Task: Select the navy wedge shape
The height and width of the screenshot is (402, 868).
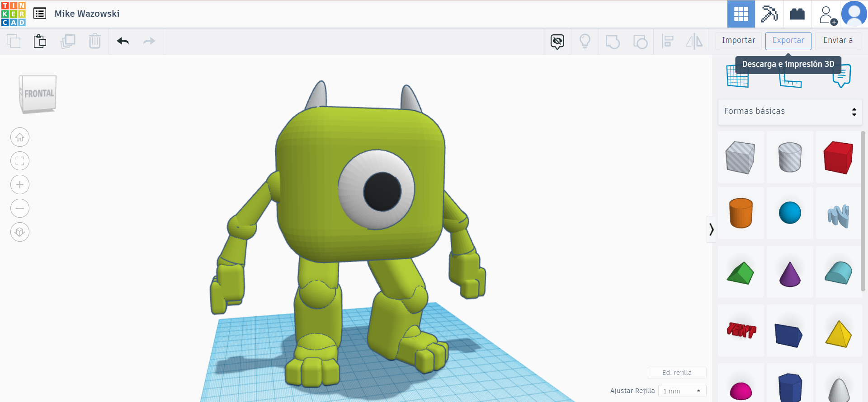Action: (790, 334)
